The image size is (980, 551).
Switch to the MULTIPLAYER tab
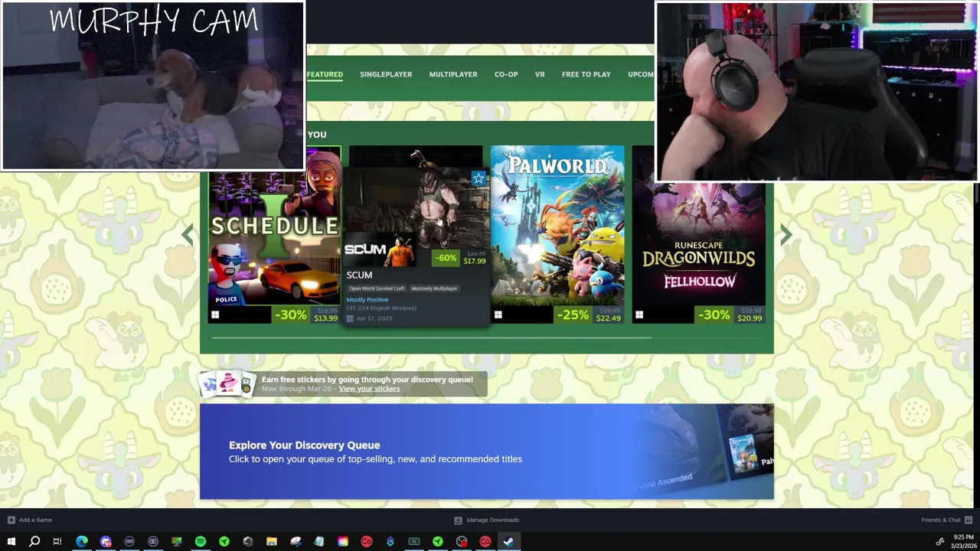(x=453, y=74)
